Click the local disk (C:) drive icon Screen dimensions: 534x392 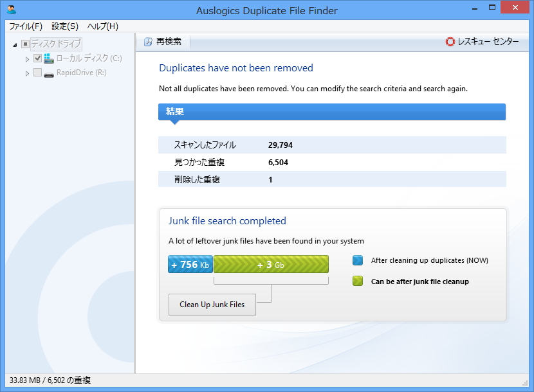pyautogui.click(x=49, y=58)
